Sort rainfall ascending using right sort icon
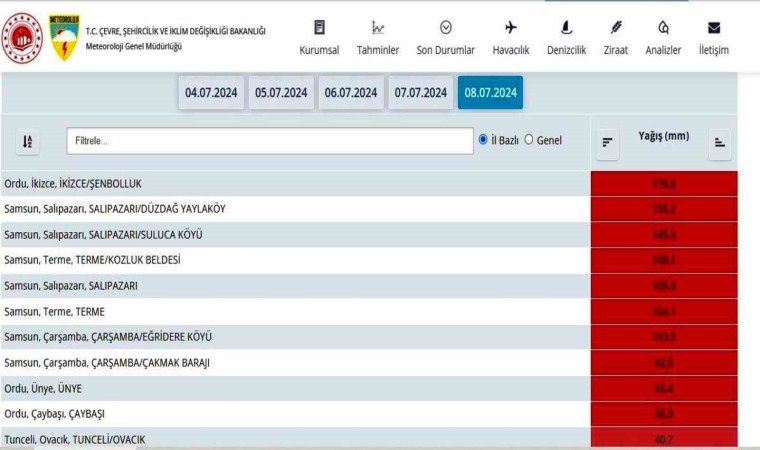Screen dimensions: 760x450 click(719, 143)
